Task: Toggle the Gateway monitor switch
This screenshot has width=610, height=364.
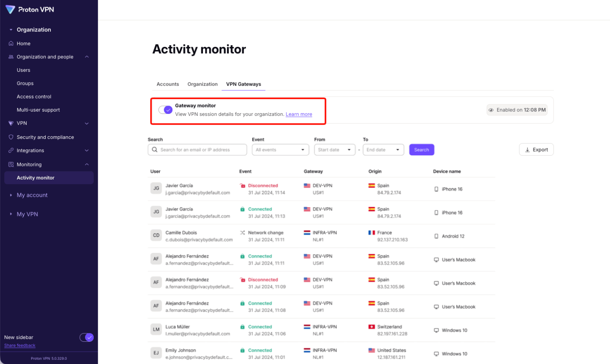Action: [165, 110]
